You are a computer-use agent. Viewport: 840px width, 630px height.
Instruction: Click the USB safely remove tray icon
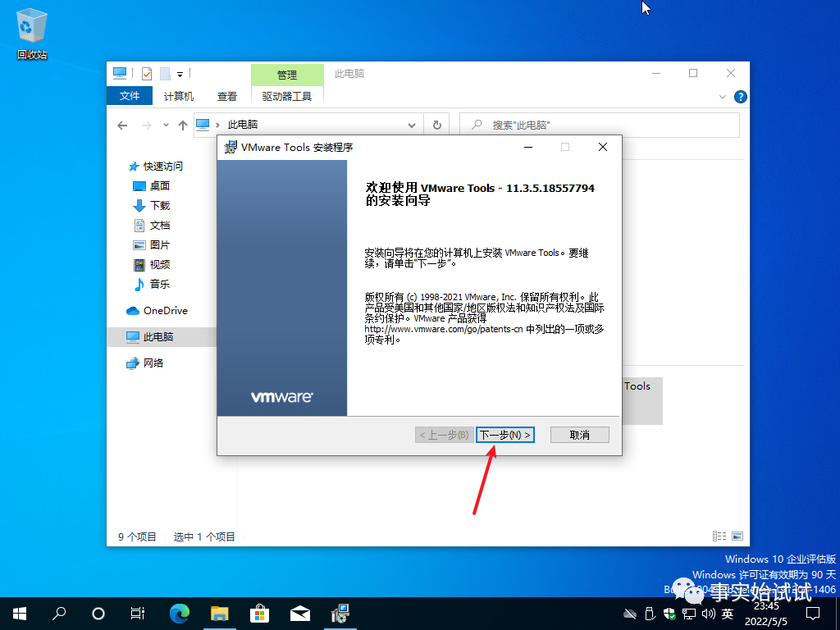point(650,614)
